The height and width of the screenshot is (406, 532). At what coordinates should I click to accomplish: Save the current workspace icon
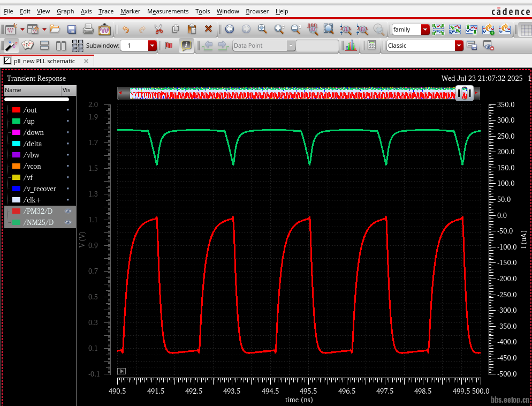tap(472, 46)
